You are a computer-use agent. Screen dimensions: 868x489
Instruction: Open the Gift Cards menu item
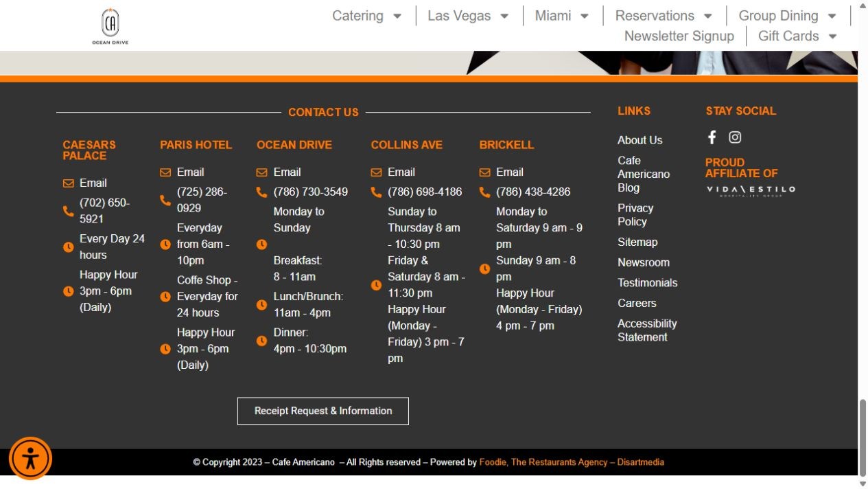click(788, 36)
